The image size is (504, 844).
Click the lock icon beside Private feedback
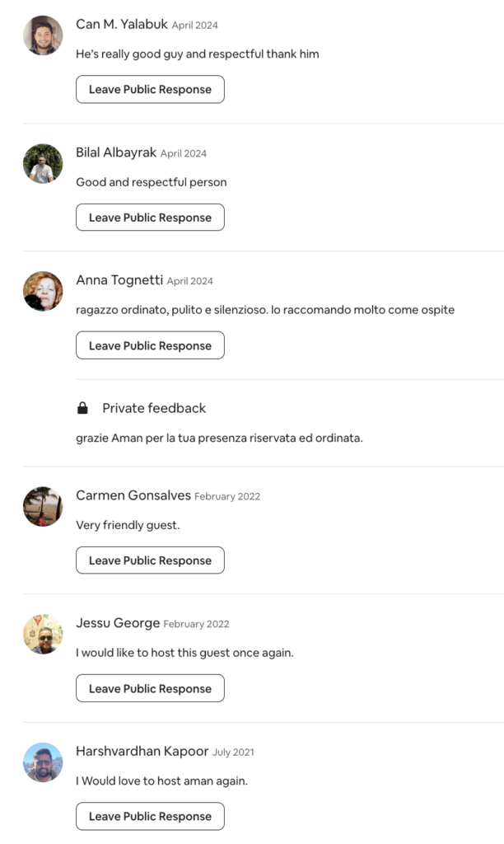pos(82,408)
